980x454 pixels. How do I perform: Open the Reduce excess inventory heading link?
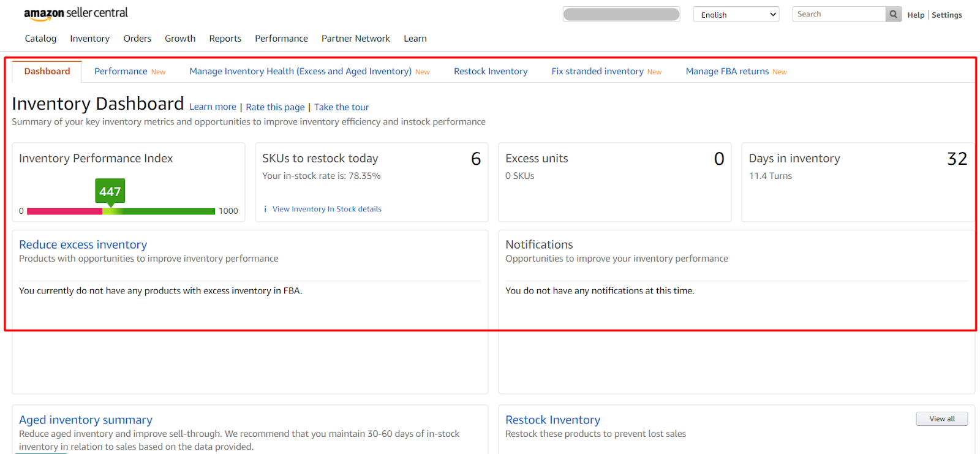click(83, 244)
